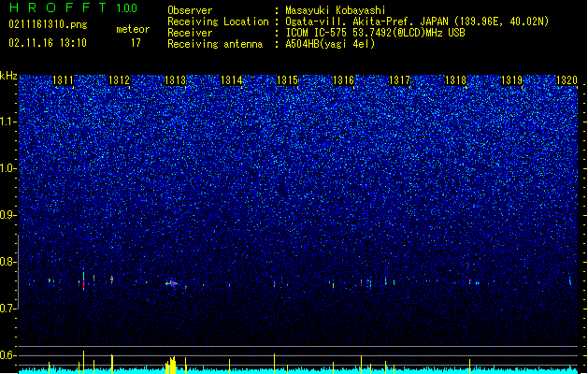Click the Ogata-vill. Akita-Pref. JAPAN location text
This screenshot has width=588, height=374.
click(417, 22)
